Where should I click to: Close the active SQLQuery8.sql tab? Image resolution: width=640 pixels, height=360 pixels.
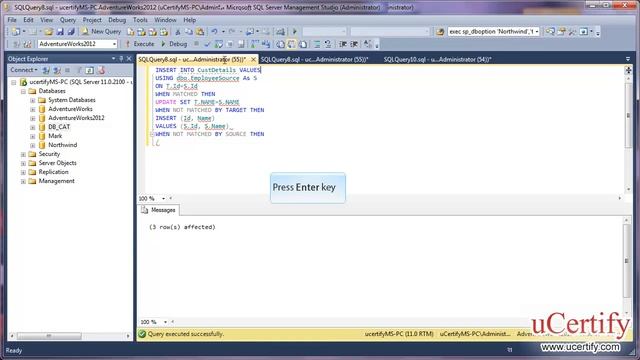pyautogui.click(x=253, y=60)
